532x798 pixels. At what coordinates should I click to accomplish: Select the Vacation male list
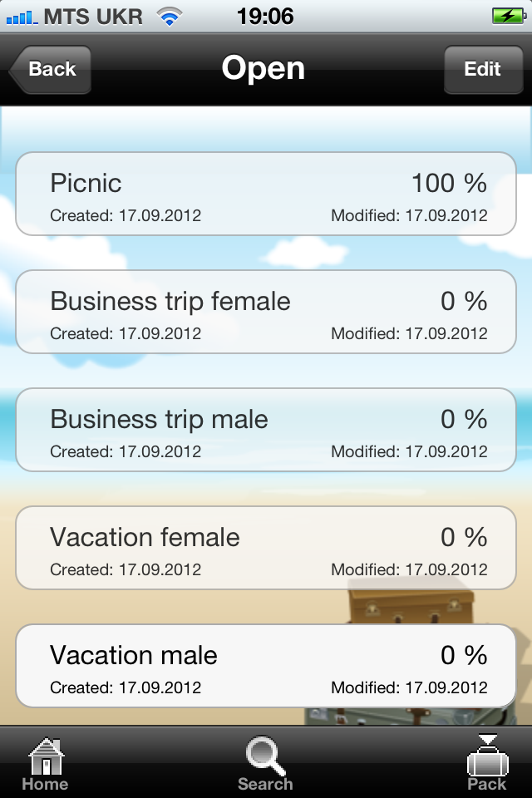[266, 666]
